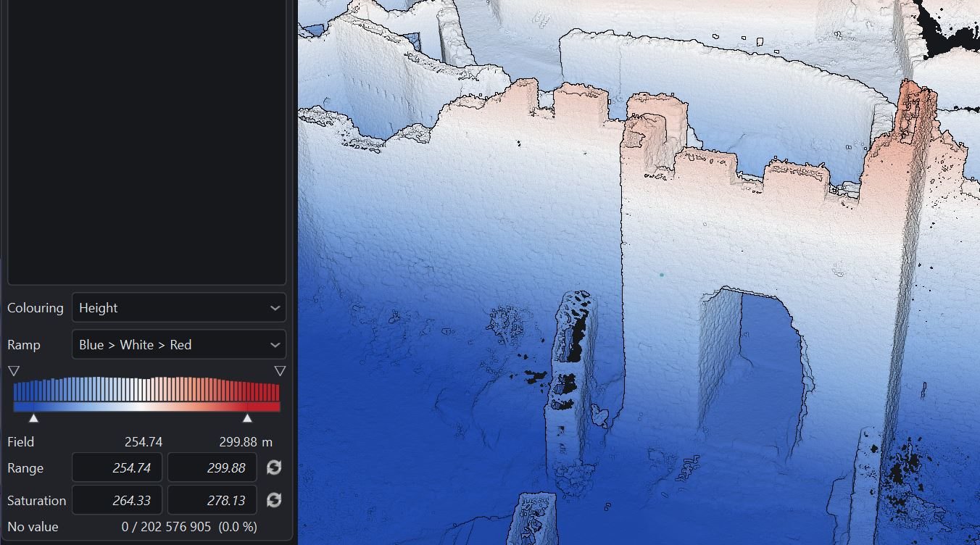
Task: Click the Saturation maximum field 278.13
Action: [212, 500]
